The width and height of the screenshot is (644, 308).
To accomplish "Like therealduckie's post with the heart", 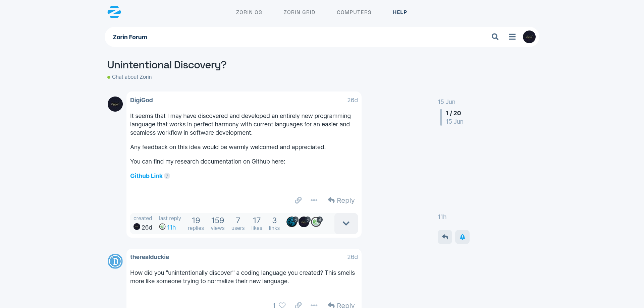I will point(282,305).
